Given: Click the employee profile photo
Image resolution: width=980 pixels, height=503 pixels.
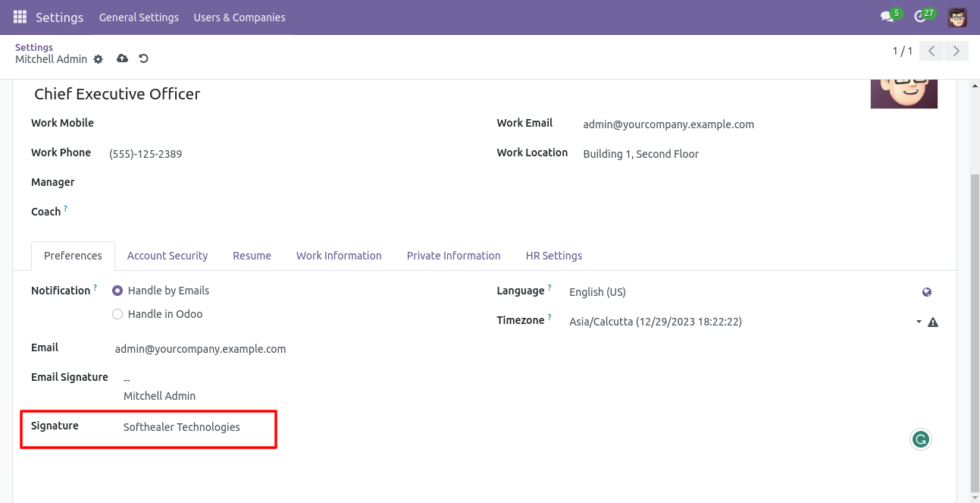Looking at the screenshot, I should (904, 94).
